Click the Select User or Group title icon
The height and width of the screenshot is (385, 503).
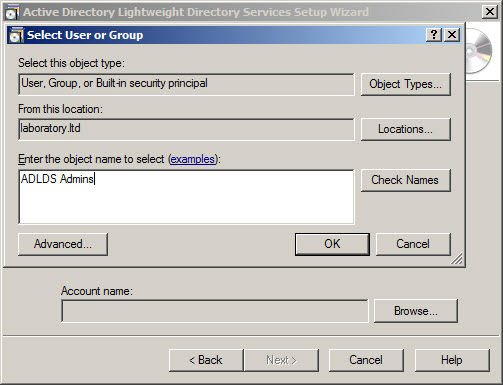pyautogui.click(x=16, y=35)
